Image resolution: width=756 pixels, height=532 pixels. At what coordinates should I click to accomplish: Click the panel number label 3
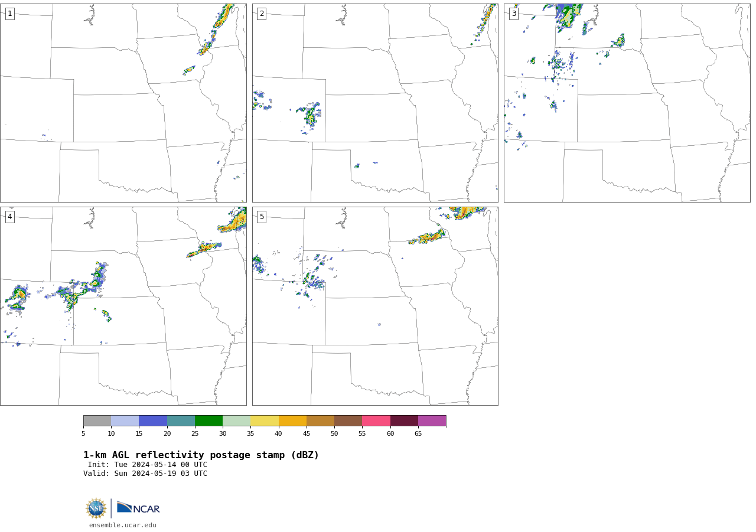[513, 14]
